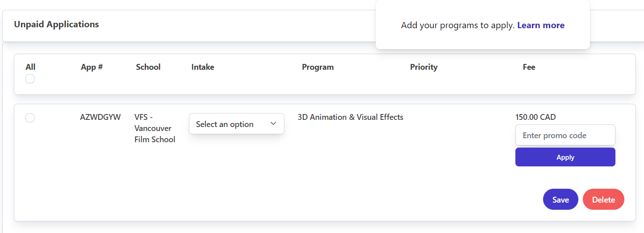The image size is (644, 233).
Task: Click the 'VFS - Vancouver Film School' name
Action: [155, 128]
